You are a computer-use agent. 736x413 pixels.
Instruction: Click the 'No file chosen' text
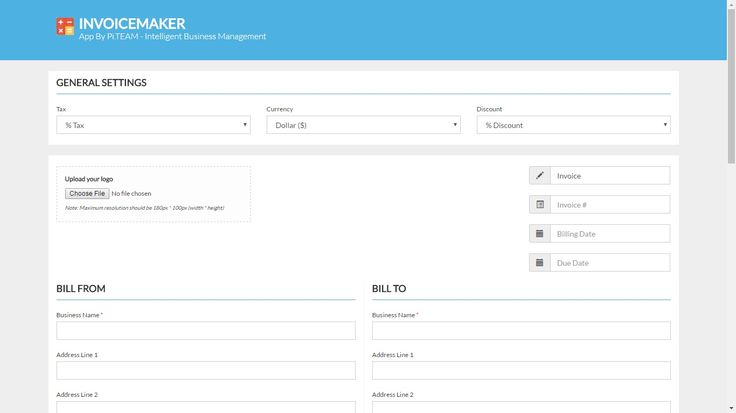coord(131,193)
